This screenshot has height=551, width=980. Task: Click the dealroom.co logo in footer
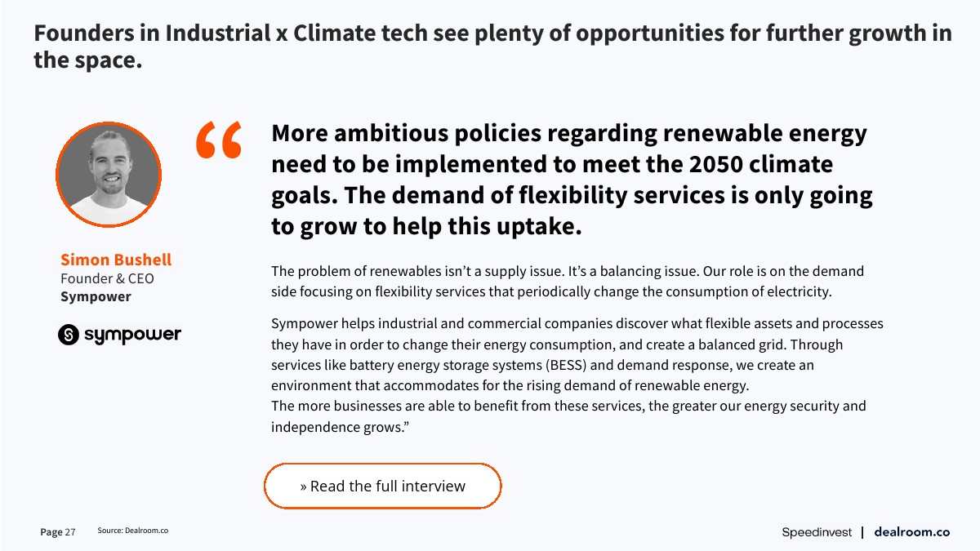pos(911,532)
